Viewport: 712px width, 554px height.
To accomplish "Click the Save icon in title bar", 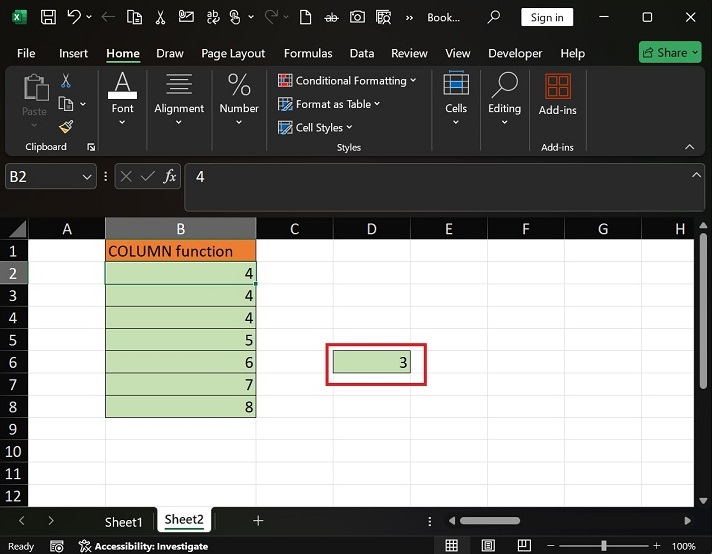I will coord(47,17).
